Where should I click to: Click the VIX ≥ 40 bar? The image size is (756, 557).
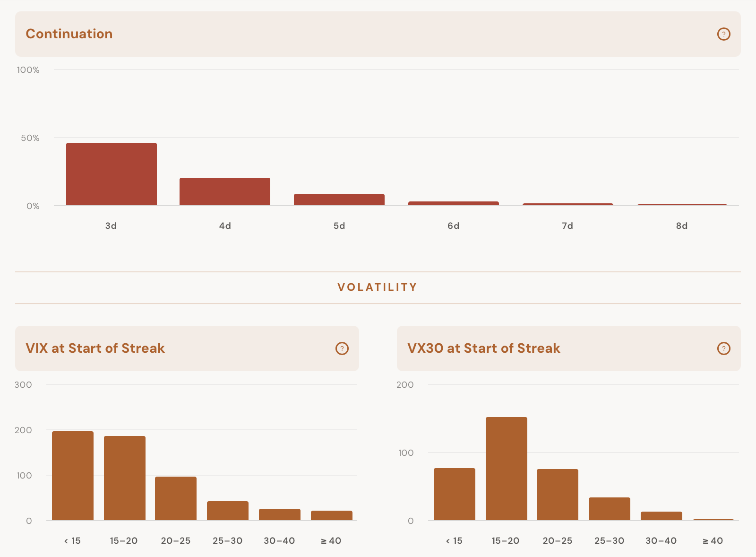click(x=332, y=515)
